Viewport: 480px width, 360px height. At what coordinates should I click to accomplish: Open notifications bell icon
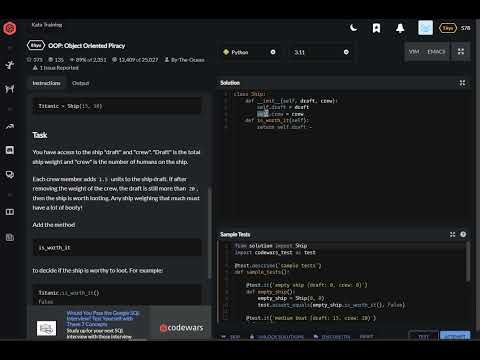tap(400, 28)
